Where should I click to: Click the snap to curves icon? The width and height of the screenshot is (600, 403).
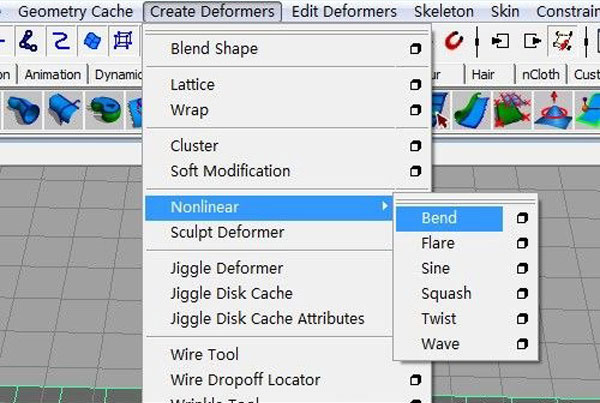[60, 41]
